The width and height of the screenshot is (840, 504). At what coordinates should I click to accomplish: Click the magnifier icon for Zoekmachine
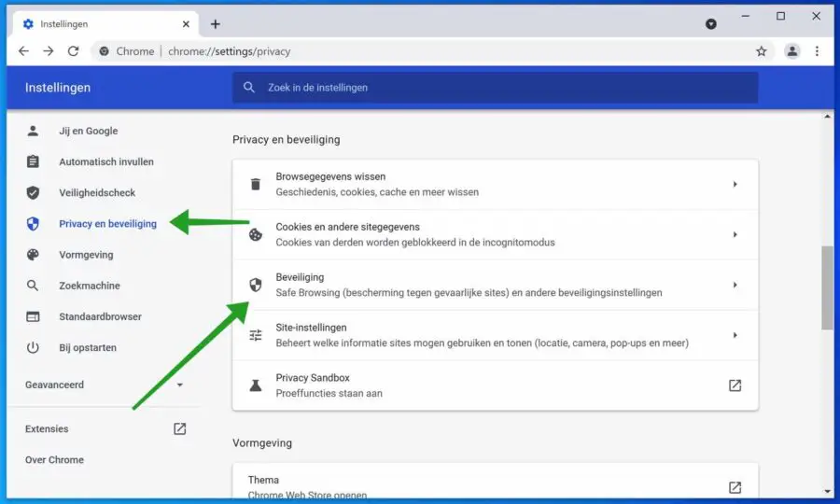33,286
